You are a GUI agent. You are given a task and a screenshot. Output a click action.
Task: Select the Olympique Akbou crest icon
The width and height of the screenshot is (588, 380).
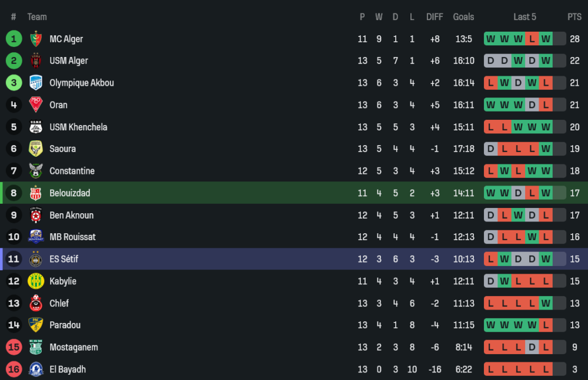click(x=36, y=83)
